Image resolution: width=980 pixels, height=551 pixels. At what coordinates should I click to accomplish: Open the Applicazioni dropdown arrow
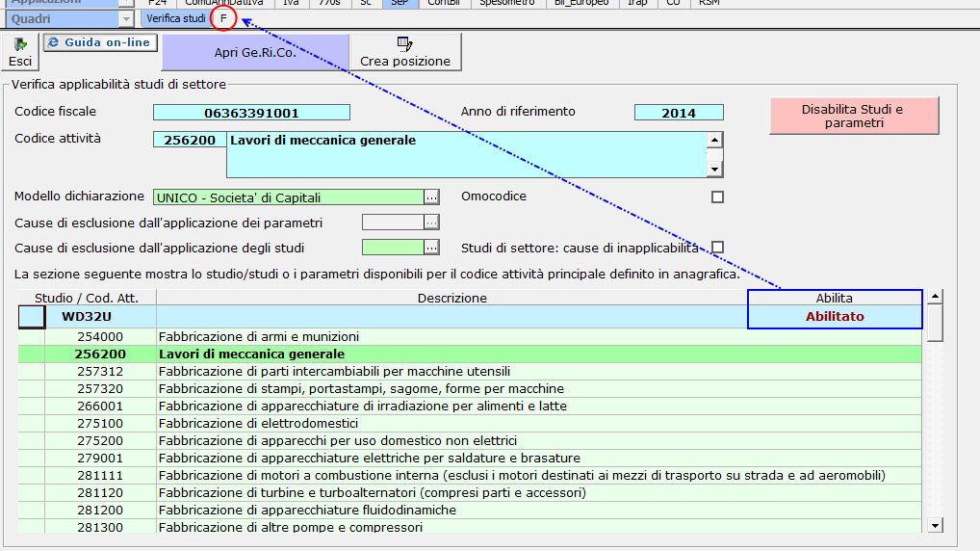point(126,3)
